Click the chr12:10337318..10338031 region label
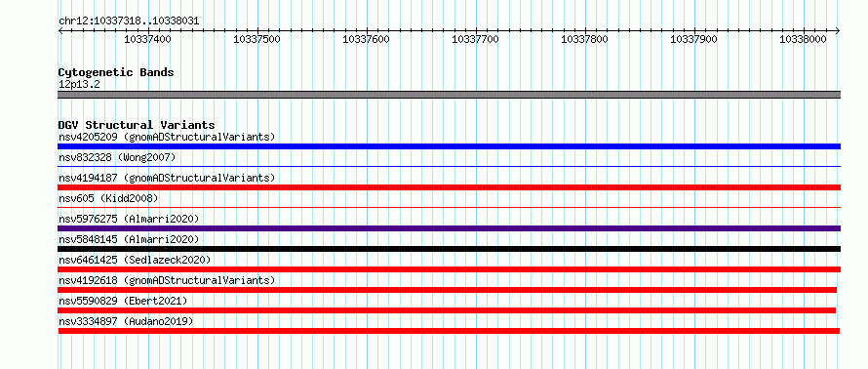 tap(129, 21)
